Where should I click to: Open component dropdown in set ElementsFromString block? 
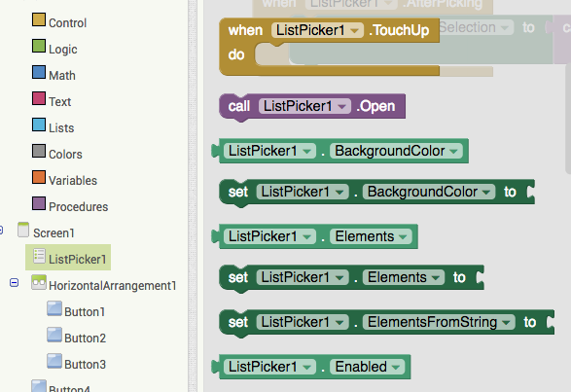(x=303, y=322)
